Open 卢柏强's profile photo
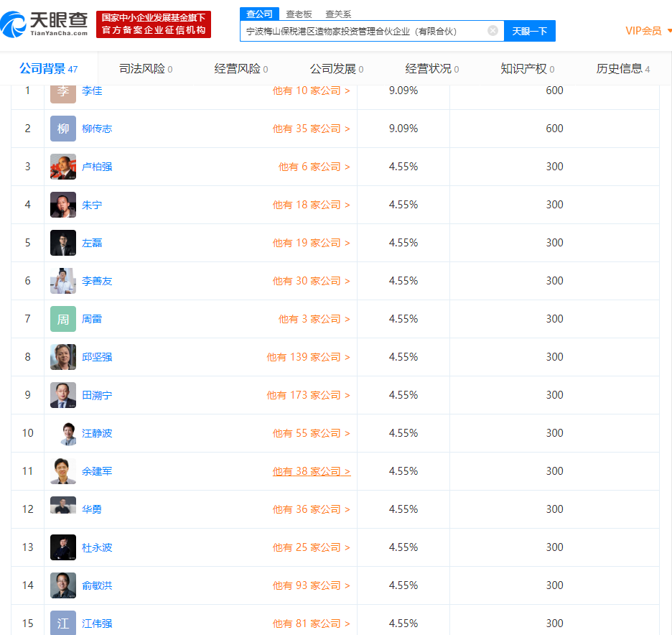Screen dimensions: 672x635 pyautogui.click(x=63, y=167)
